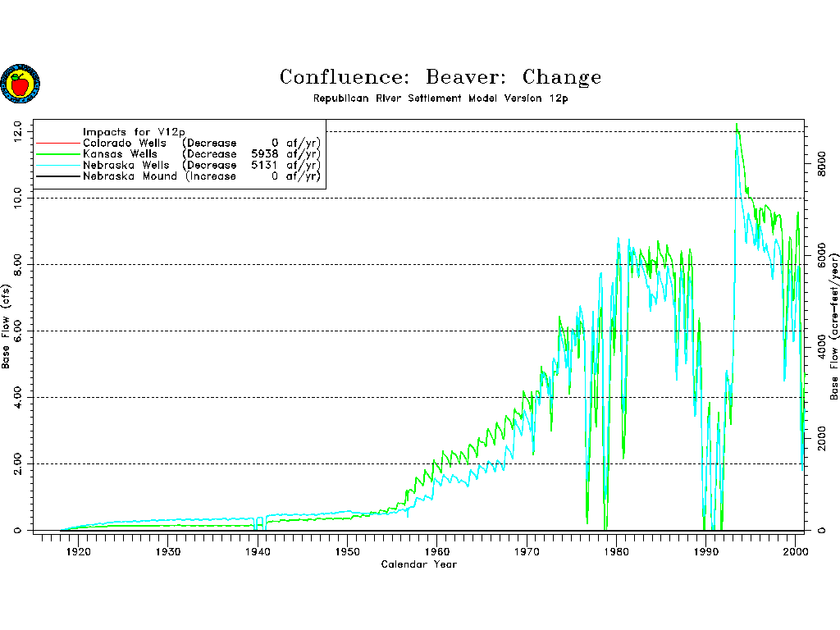The height and width of the screenshot is (630, 840).
Task: Click the 1980 tick label on the x-axis
Action: (x=618, y=551)
